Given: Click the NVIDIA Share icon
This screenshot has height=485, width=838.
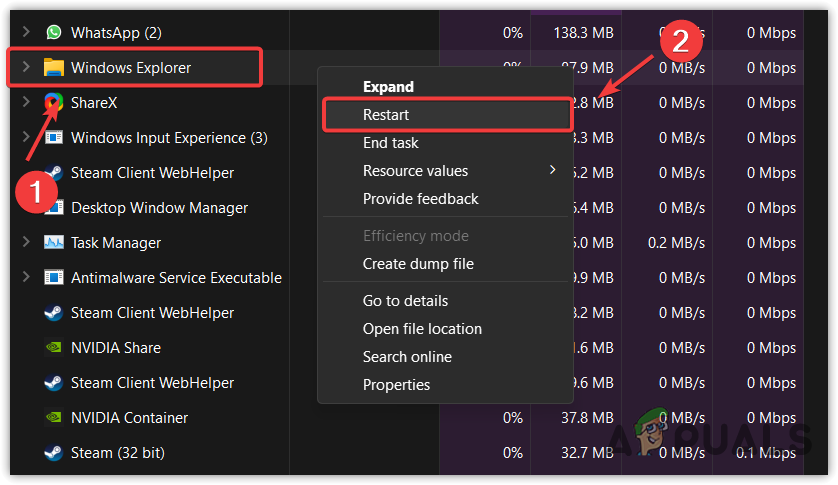Looking at the screenshot, I should click(x=54, y=348).
